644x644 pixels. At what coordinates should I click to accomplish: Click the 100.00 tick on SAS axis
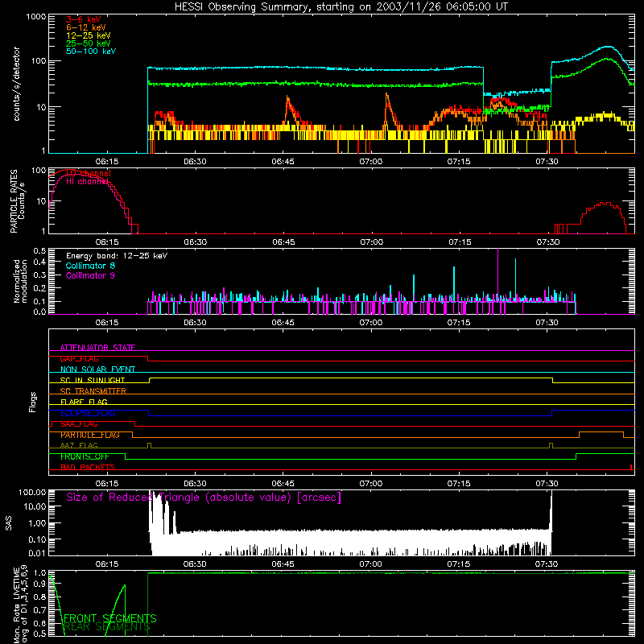32,493
